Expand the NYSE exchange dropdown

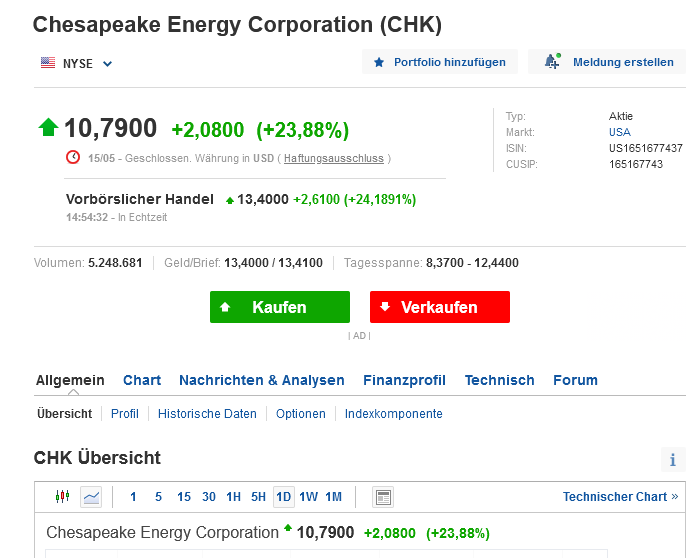click(x=108, y=64)
